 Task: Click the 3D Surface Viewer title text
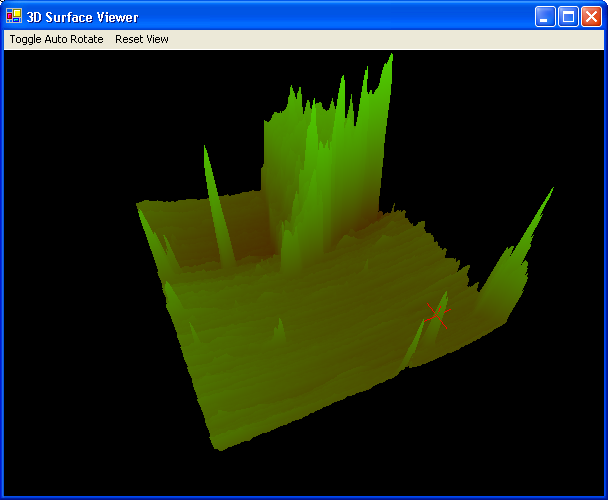pyautogui.click(x=82, y=17)
